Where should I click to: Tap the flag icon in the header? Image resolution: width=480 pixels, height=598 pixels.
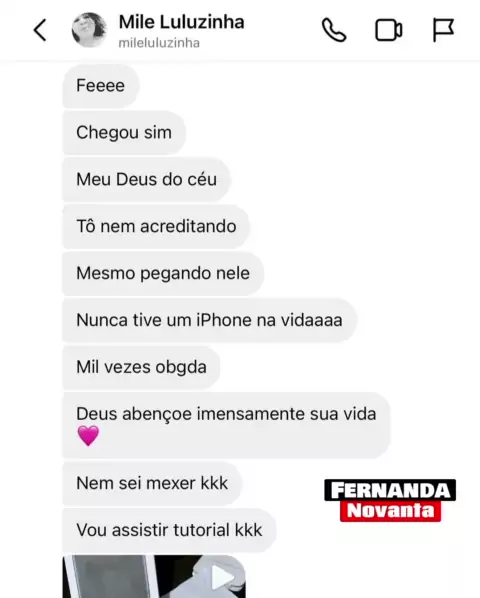[x=443, y=30]
